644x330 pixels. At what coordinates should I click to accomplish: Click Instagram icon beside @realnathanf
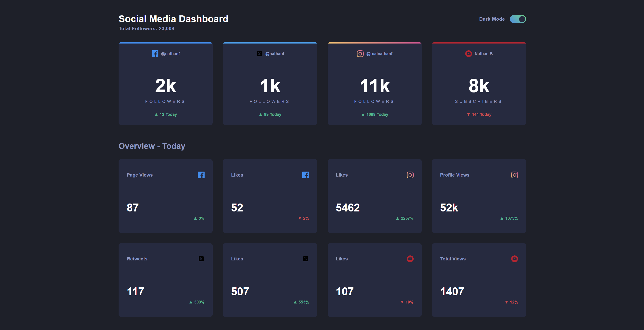[360, 53]
